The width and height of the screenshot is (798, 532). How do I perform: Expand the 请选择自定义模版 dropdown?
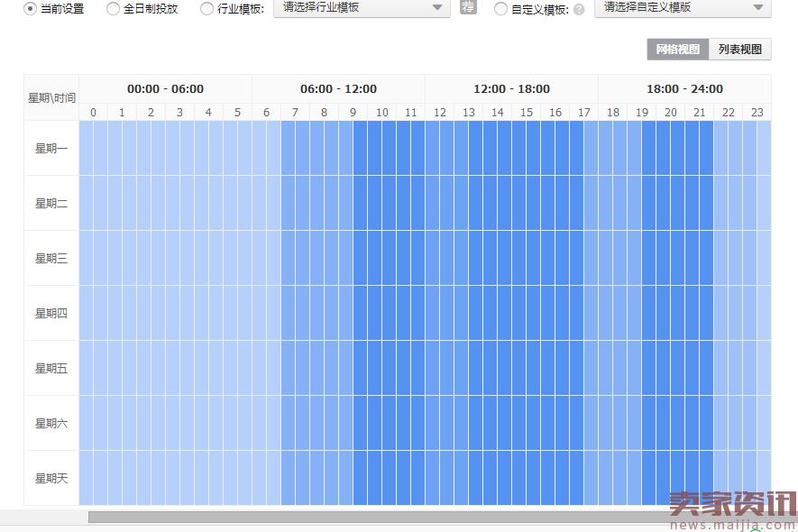tap(683, 8)
